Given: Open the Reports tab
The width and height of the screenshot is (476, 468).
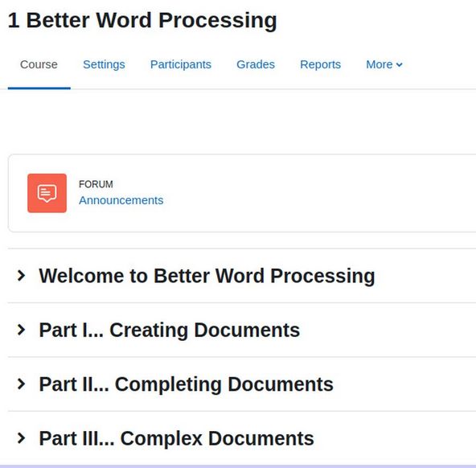Looking at the screenshot, I should pyautogui.click(x=320, y=64).
